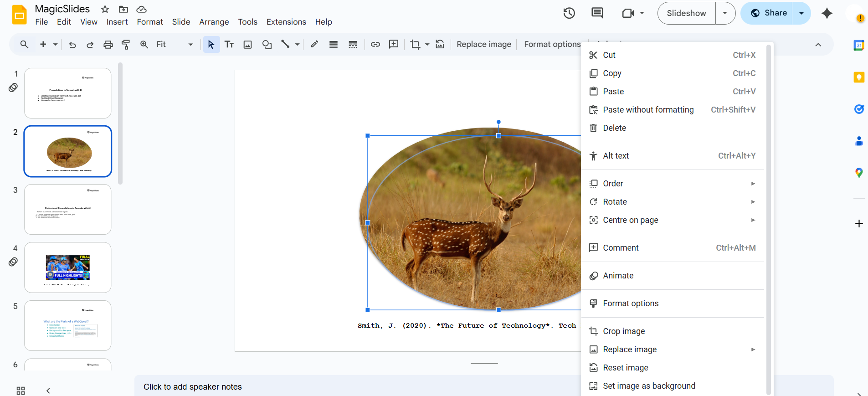Image resolution: width=868 pixels, height=396 pixels.
Task: Choose Crop image from context menu
Action: (624, 331)
